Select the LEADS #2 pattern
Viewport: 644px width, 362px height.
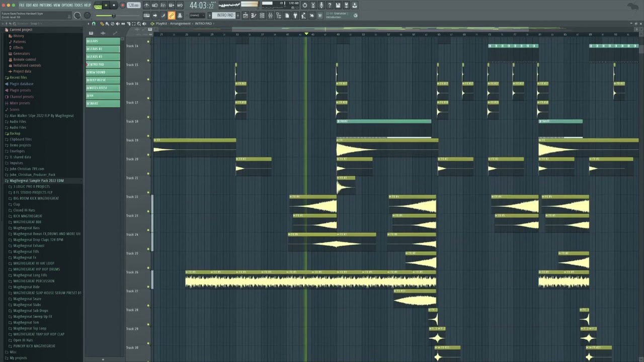click(x=103, y=49)
